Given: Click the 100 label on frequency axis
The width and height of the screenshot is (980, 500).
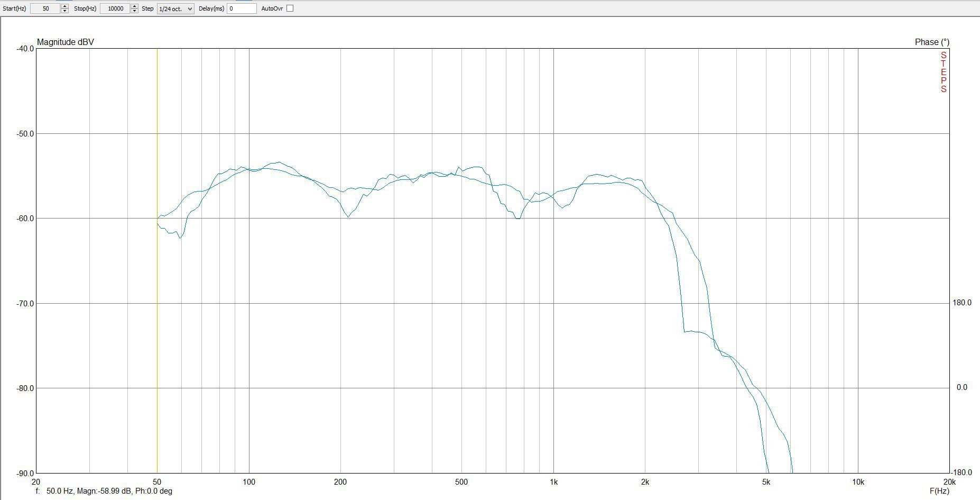Looking at the screenshot, I should point(249,482).
